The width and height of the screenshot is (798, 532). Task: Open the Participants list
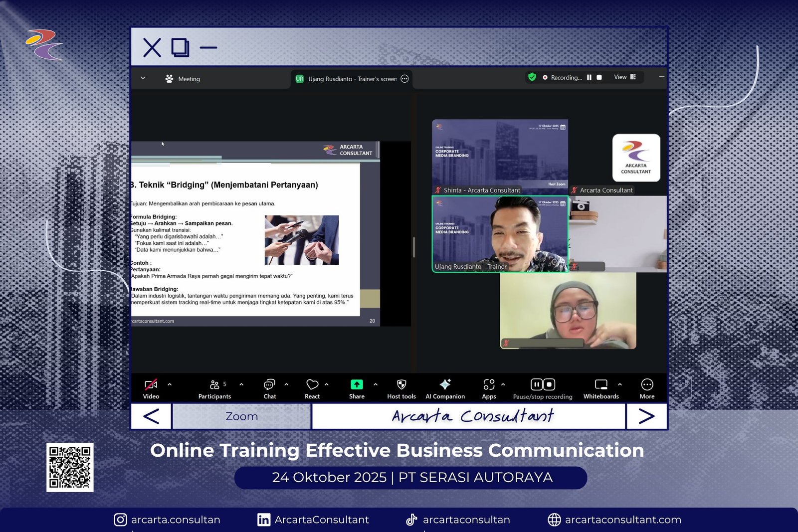[x=214, y=388]
